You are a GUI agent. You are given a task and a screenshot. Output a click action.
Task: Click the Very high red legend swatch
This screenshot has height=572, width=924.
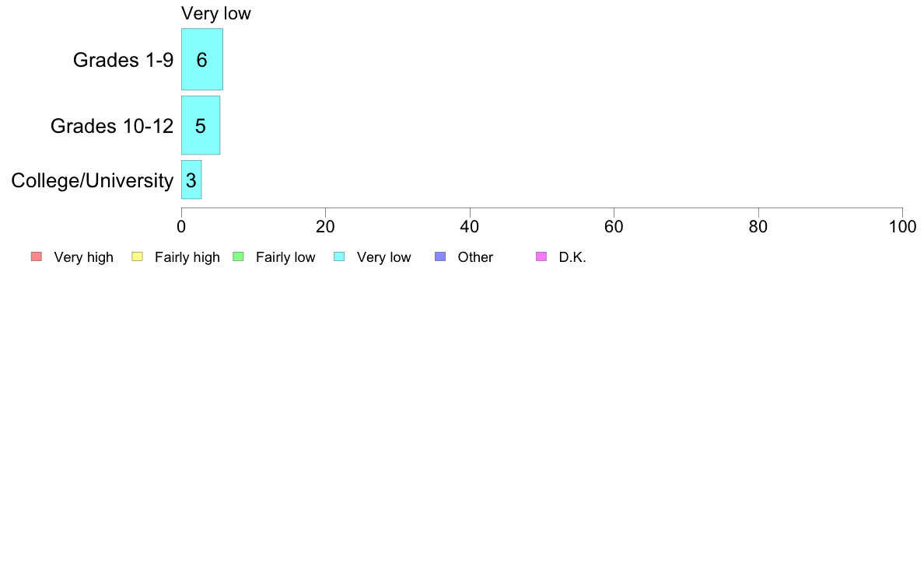[x=37, y=256]
